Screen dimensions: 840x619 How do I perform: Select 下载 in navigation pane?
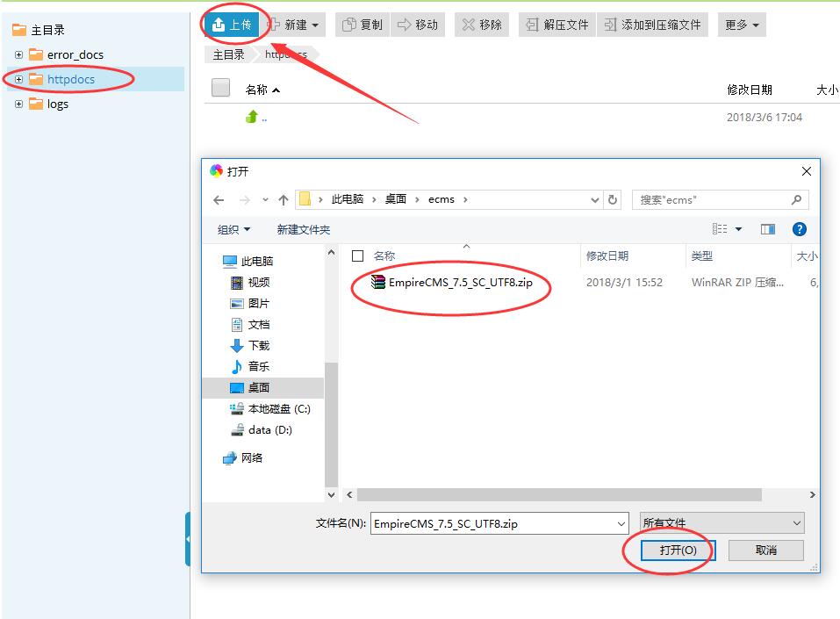(250, 345)
